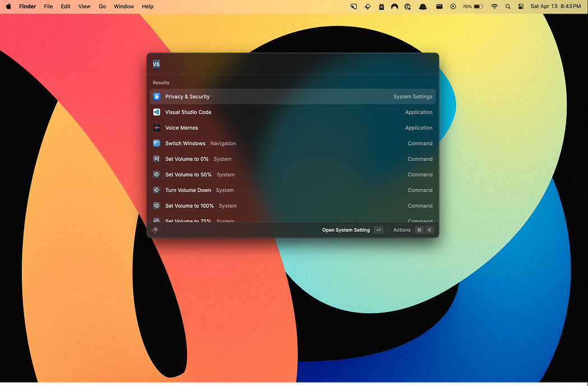Click the black arch menu bar icon
The height and width of the screenshot is (386, 588).
(x=394, y=6)
